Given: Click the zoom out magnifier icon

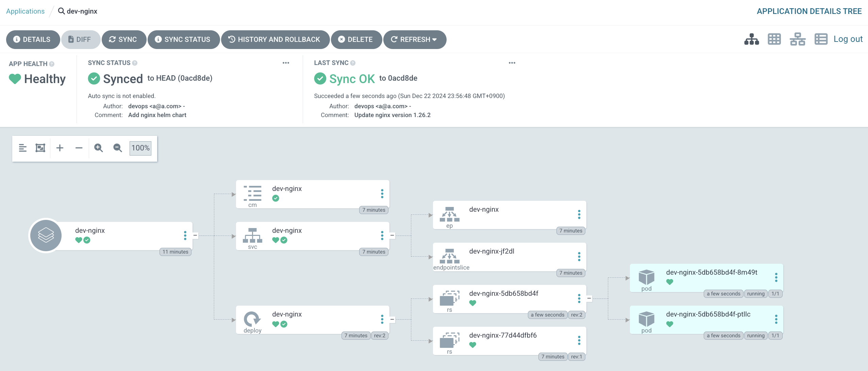Looking at the screenshot, I should coord(118,148).
